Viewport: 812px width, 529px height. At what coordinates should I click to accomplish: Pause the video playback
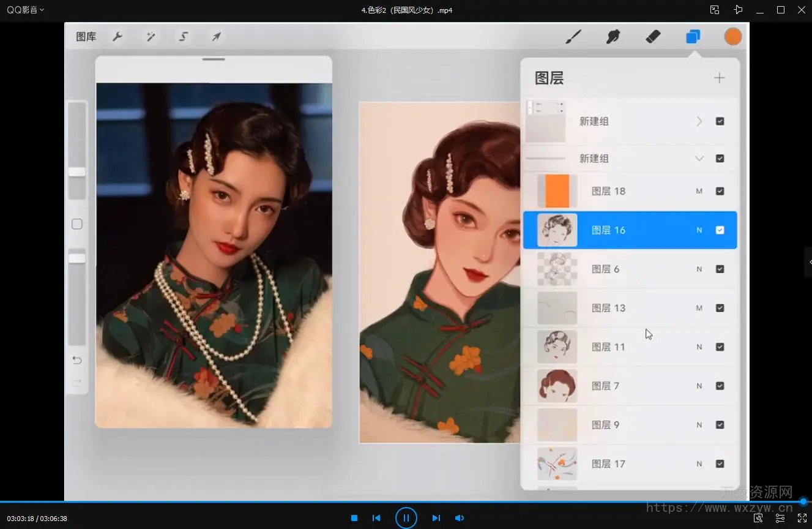click(406, 518)
